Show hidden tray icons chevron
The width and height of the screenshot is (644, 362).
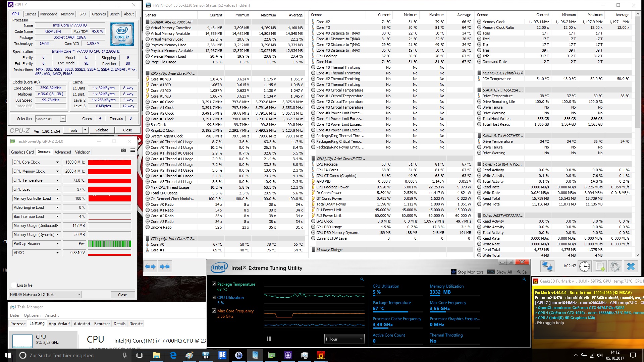(x=576, y=355)
